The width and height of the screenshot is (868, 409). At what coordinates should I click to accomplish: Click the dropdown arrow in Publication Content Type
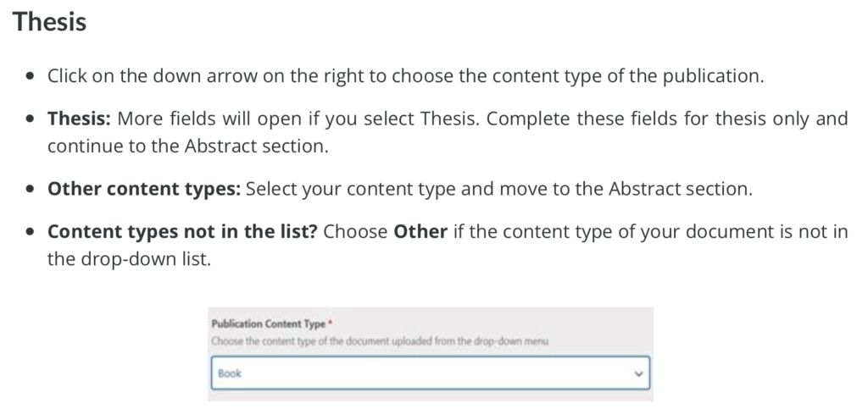[x=639, y=373]
